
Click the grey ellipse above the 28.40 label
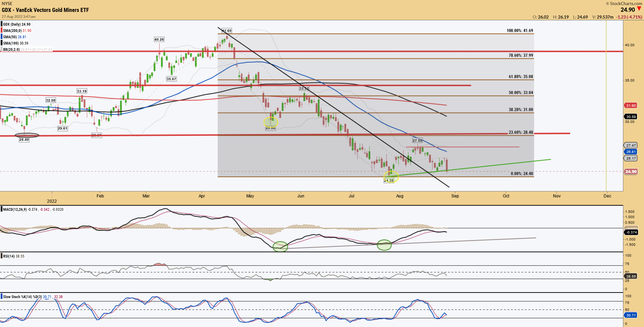[x=27, y=135]
